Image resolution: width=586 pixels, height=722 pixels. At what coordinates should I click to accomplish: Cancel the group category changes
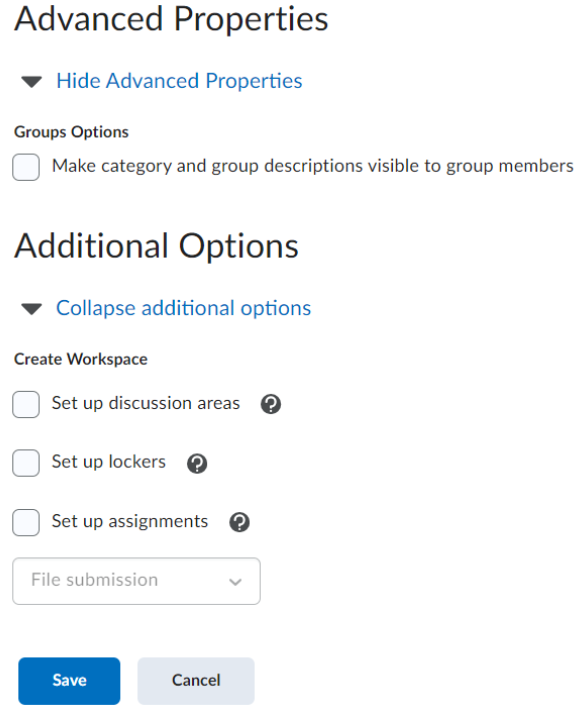(x=196, y=681)
